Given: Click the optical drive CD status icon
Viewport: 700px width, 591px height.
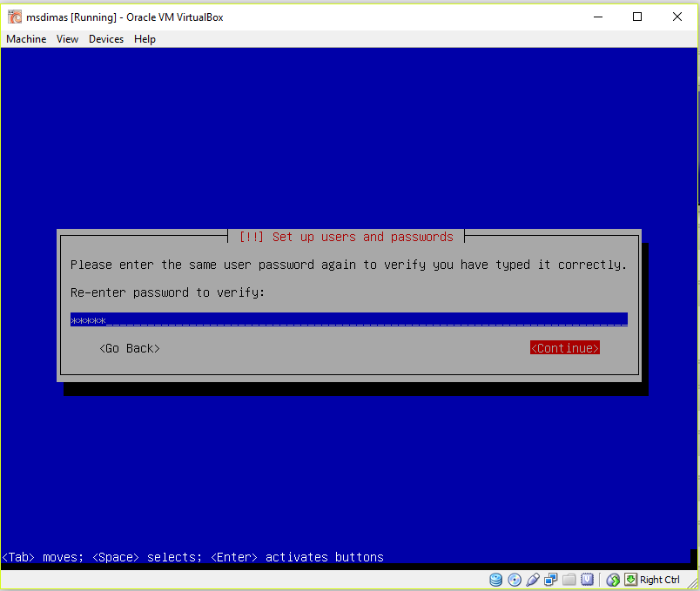Looking at the screenshot, I should (x=515, y=580).
